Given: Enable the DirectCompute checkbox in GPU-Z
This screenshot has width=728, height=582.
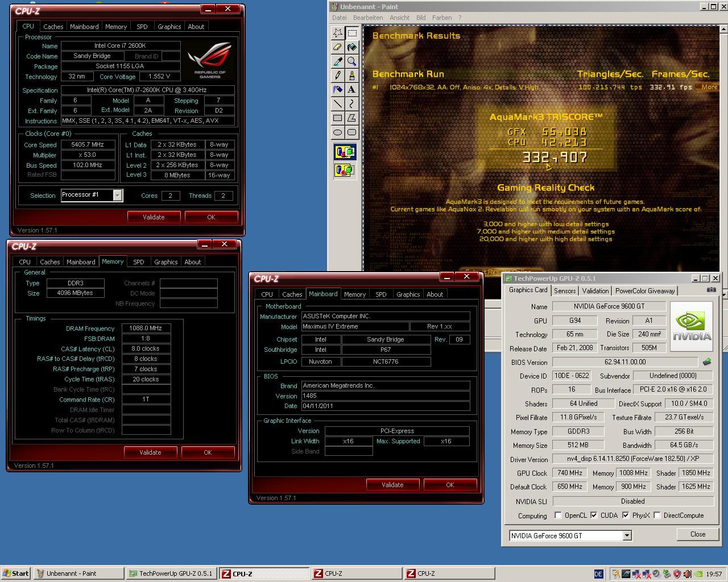Looking at the screenshot, I should (x=657, y=516).
